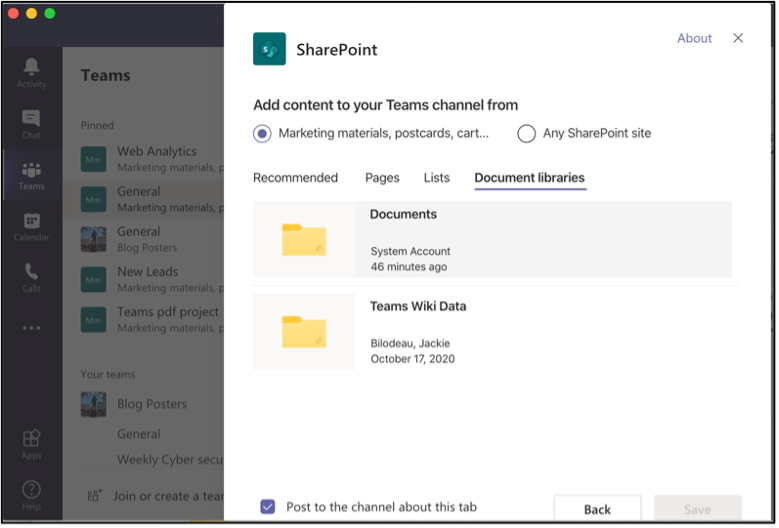Click the Web Analytics channel avatar
This screenshot has height=528, width=779.
[93, 159]
